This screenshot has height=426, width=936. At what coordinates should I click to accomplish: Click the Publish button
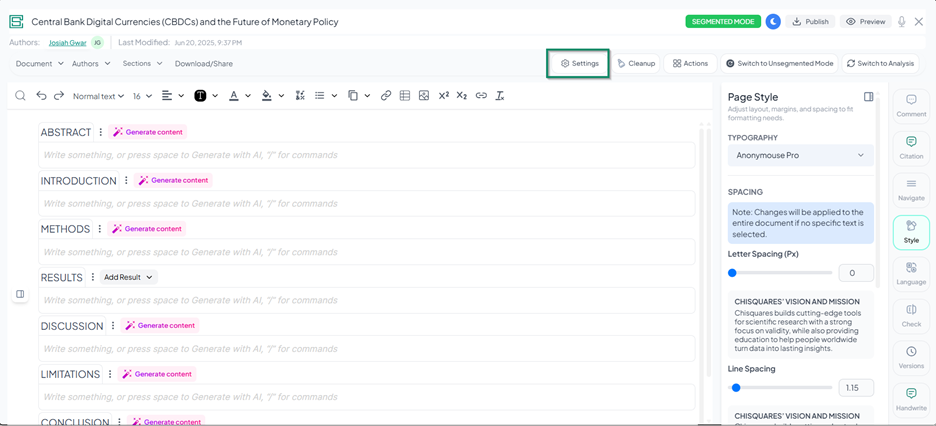pos(810,21)
